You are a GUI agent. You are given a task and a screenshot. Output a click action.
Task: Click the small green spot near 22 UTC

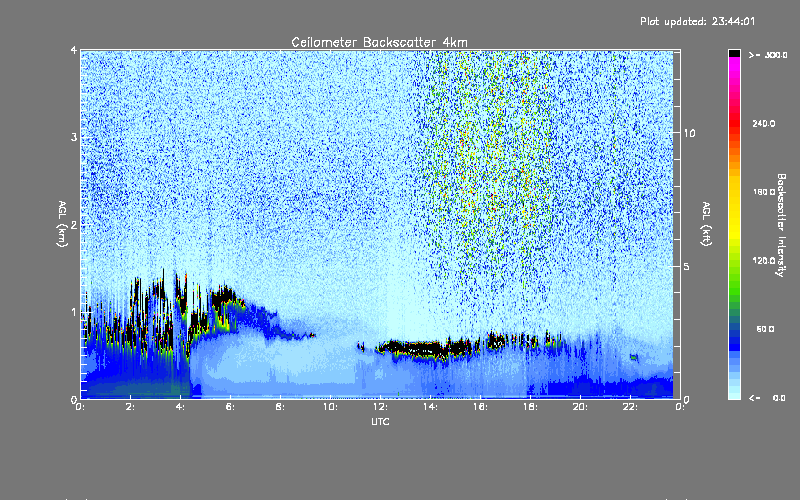pyautogui.click(x=634, y=357)
